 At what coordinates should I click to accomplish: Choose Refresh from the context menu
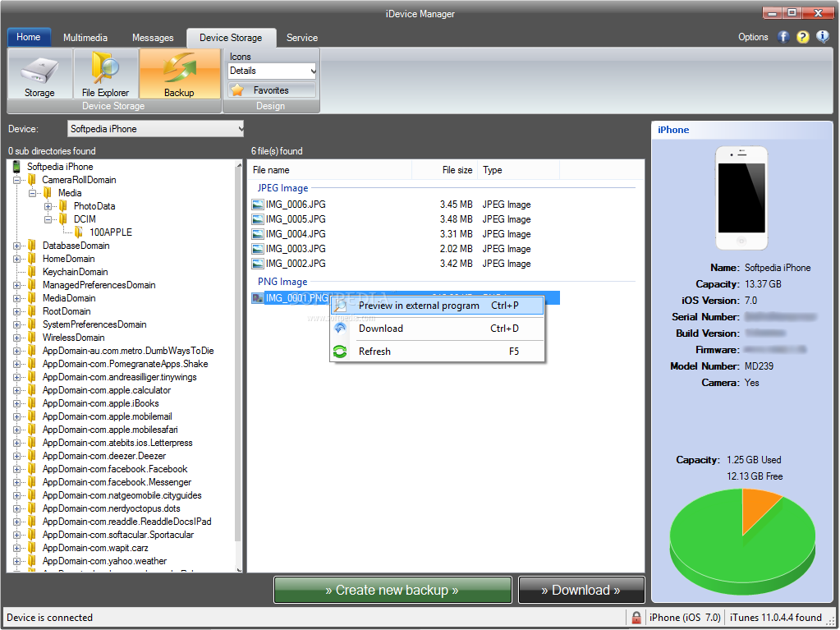pos(437,352)
